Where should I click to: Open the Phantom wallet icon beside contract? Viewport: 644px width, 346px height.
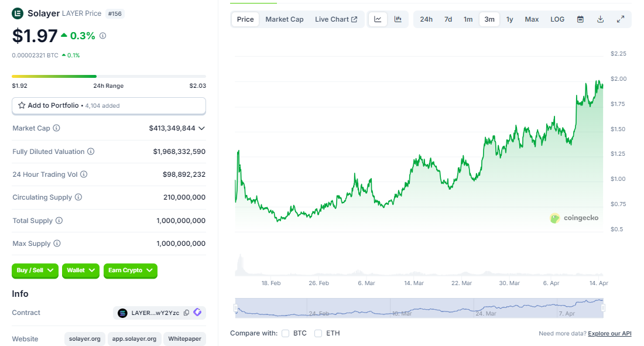(197, 313)
